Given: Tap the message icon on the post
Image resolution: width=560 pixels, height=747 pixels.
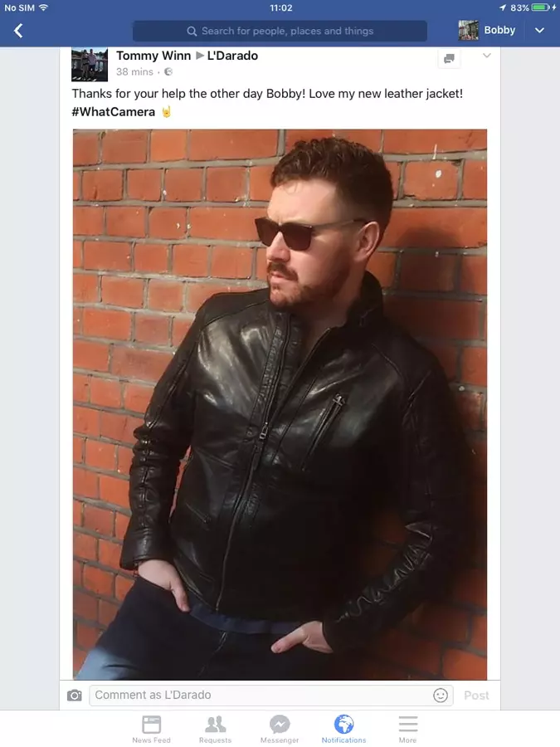Looking at the screenshot, I should tap(449, 59).
